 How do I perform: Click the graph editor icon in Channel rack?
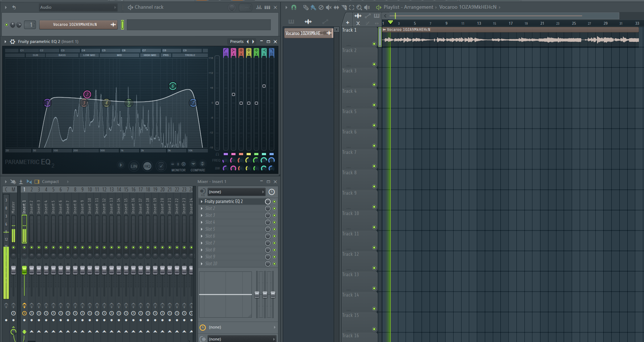(259, 7)
